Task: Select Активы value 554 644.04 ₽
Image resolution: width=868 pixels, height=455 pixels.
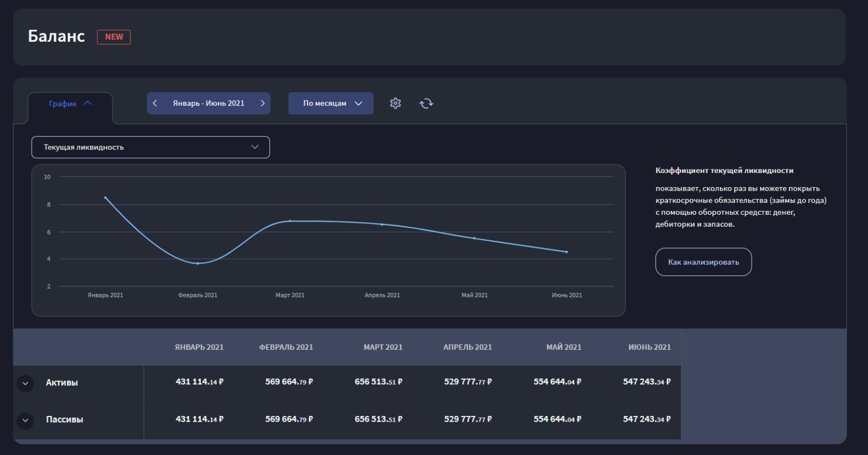Action: tap(558, 382)
